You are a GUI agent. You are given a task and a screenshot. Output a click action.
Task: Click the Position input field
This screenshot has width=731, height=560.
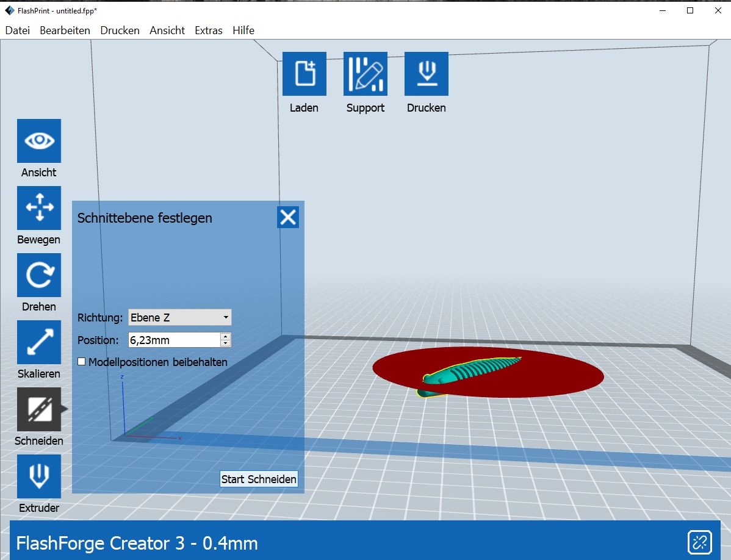pos(175,340)
